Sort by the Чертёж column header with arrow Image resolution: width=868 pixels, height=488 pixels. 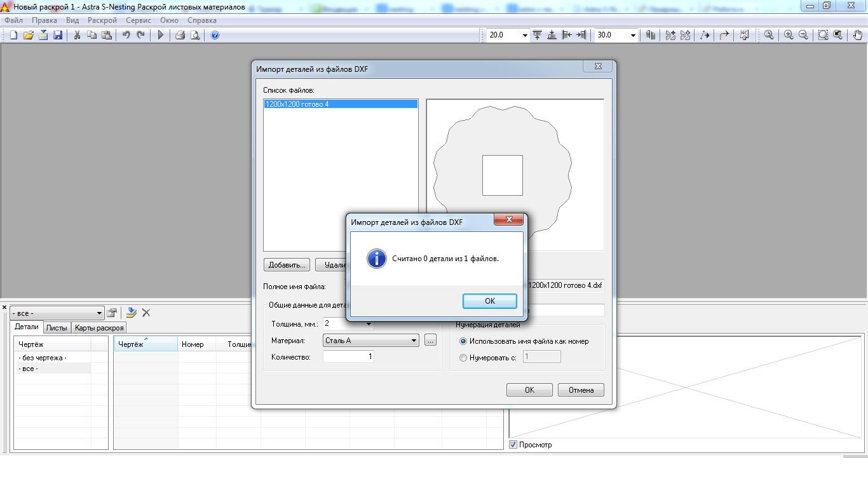point(146,344)
